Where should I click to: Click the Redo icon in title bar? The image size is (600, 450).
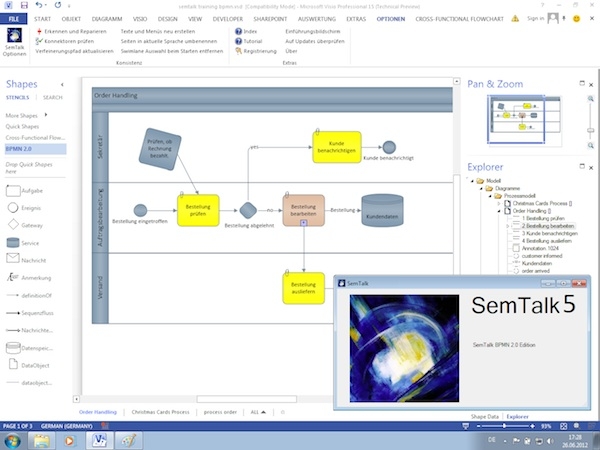(58, 5)
